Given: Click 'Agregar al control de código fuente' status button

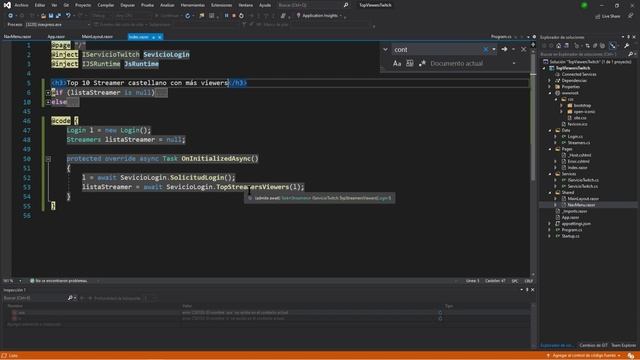Looking at the screenshot, I should click(x=584, y=356).
